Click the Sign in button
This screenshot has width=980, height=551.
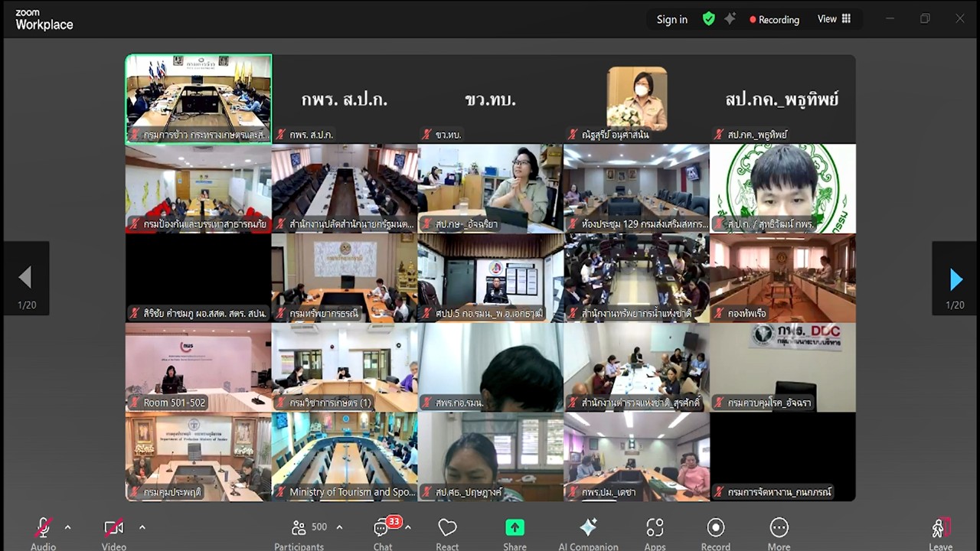pos(671,20)
